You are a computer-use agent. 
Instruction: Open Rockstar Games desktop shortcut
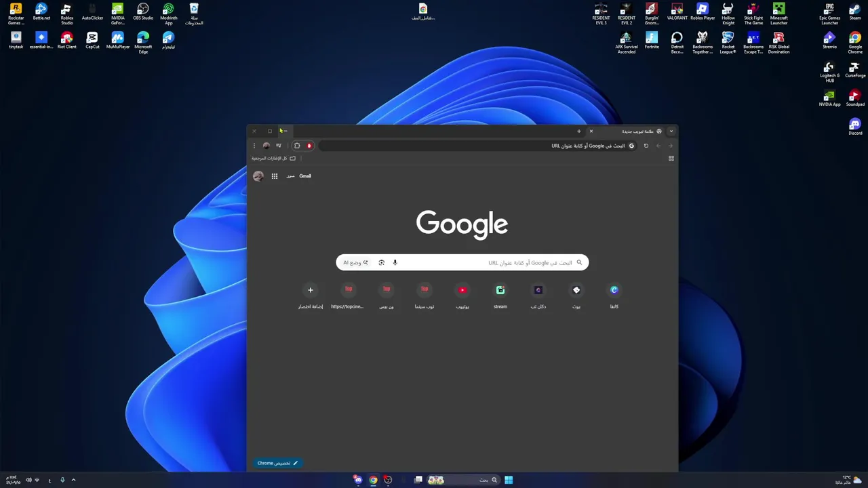[16, 14]
